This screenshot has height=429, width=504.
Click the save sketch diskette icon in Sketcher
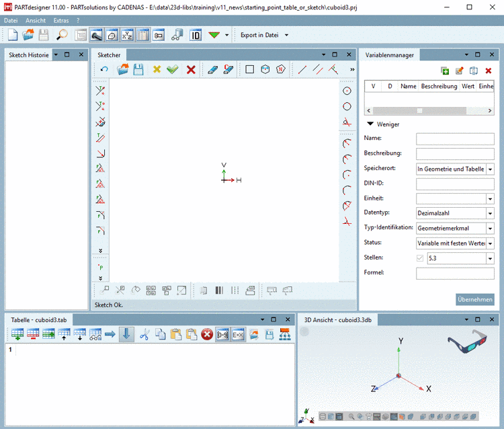(x=138, y=69)
